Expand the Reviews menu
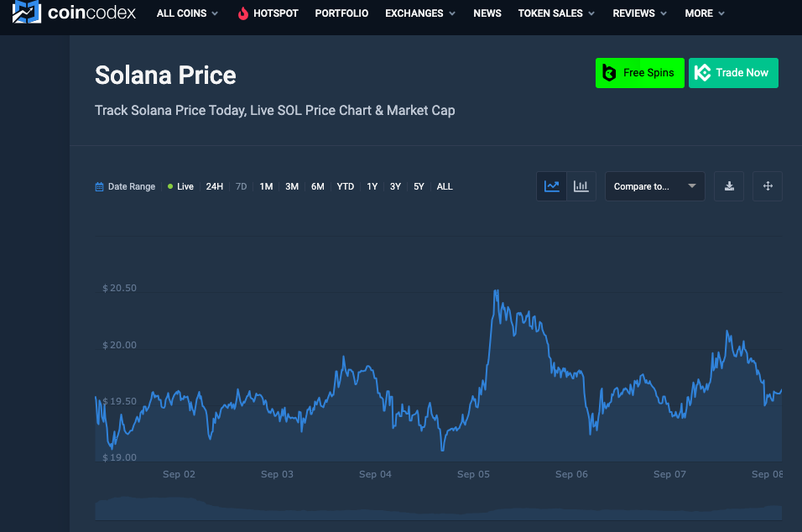This screenshot has height=532, width=802. (x=639, y=13)
